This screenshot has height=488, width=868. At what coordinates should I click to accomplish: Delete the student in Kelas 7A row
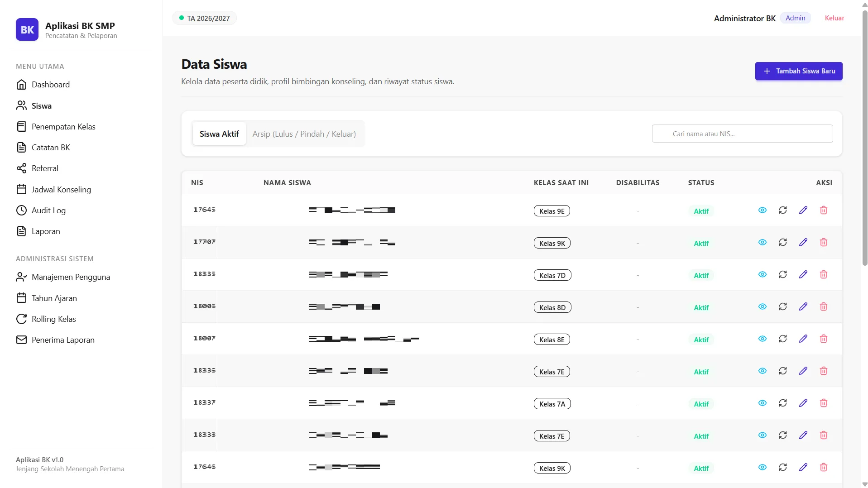[x=824, y=403]
